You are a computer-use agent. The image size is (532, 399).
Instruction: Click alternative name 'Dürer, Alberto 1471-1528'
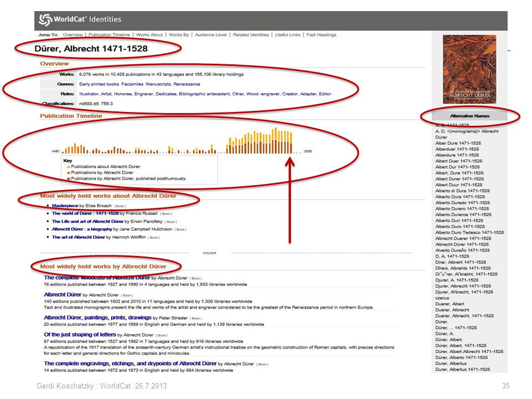coord(462,357)
